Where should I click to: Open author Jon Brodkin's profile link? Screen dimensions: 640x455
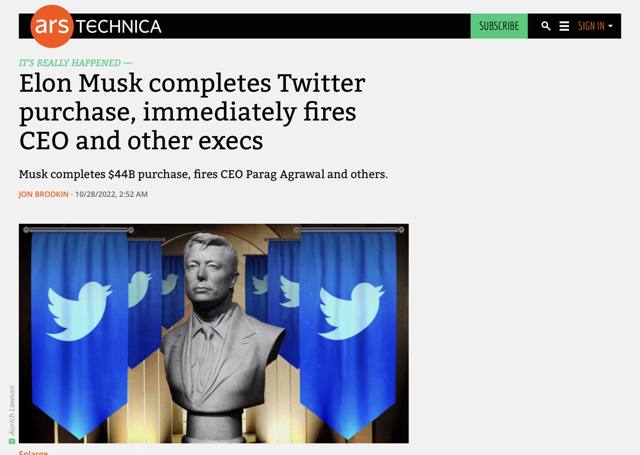tap(43, 194)
